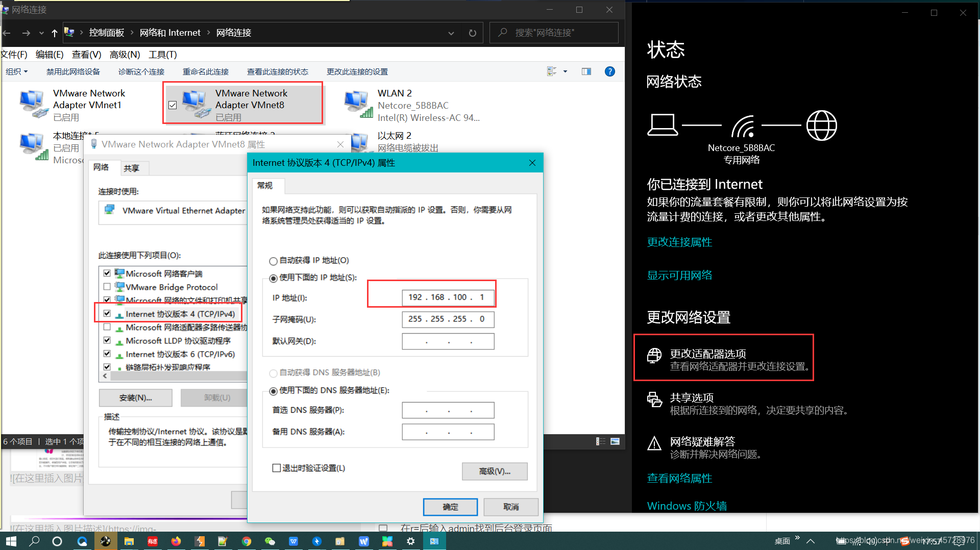Open 高级(N) menu
Screen dimensions: 980x550
(125, 55)
